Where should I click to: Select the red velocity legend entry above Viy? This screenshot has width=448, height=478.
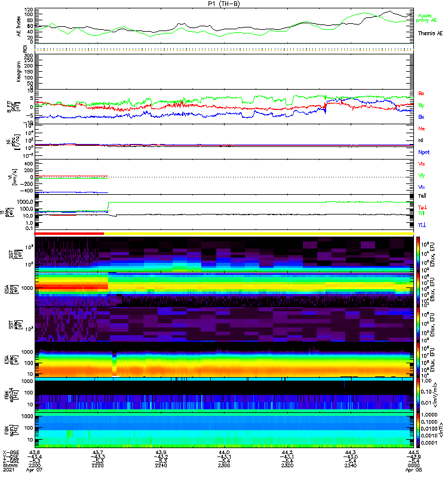pos(421,164)
